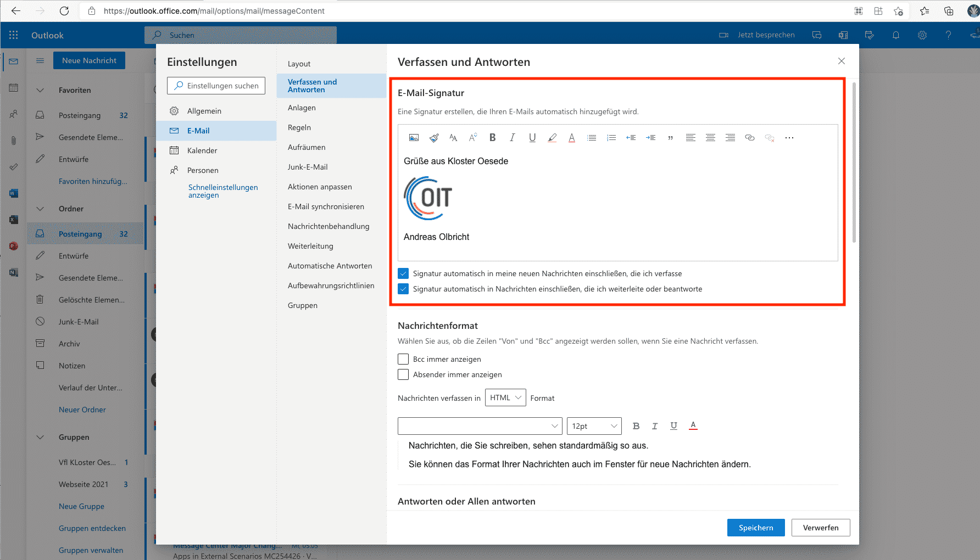Apply bulleted list in signature editor

click(592, 138)
